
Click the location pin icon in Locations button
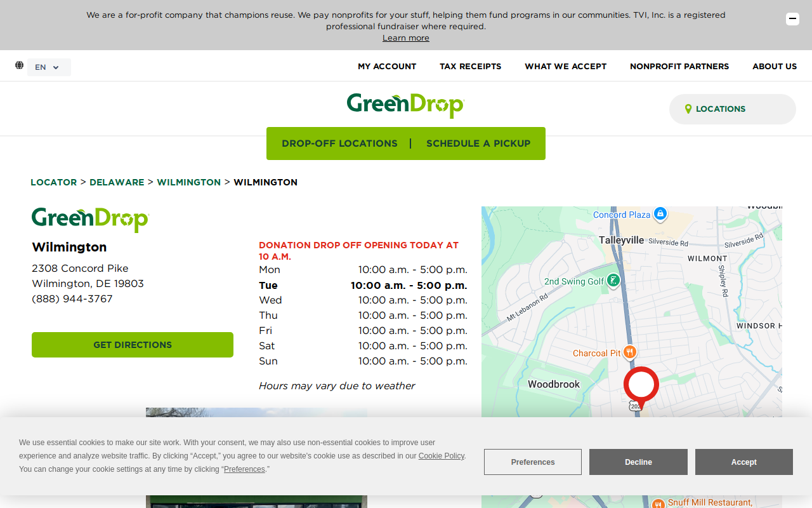688,109
